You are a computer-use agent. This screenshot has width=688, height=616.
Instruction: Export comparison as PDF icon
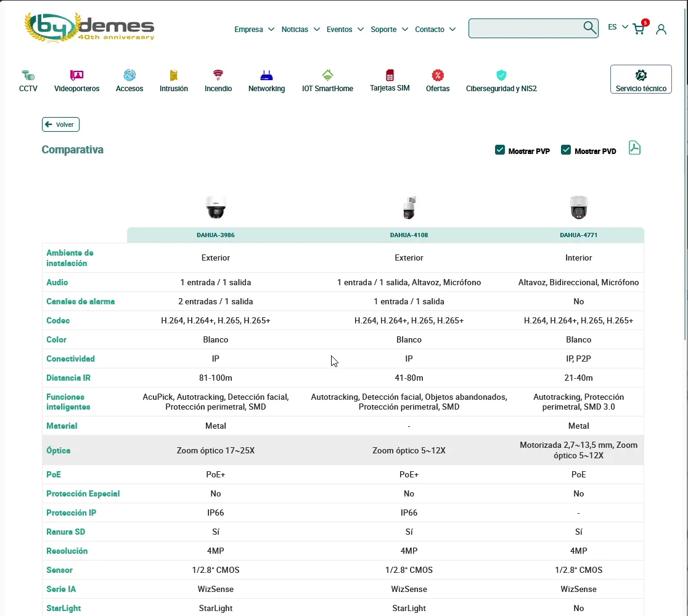point(634,148)
